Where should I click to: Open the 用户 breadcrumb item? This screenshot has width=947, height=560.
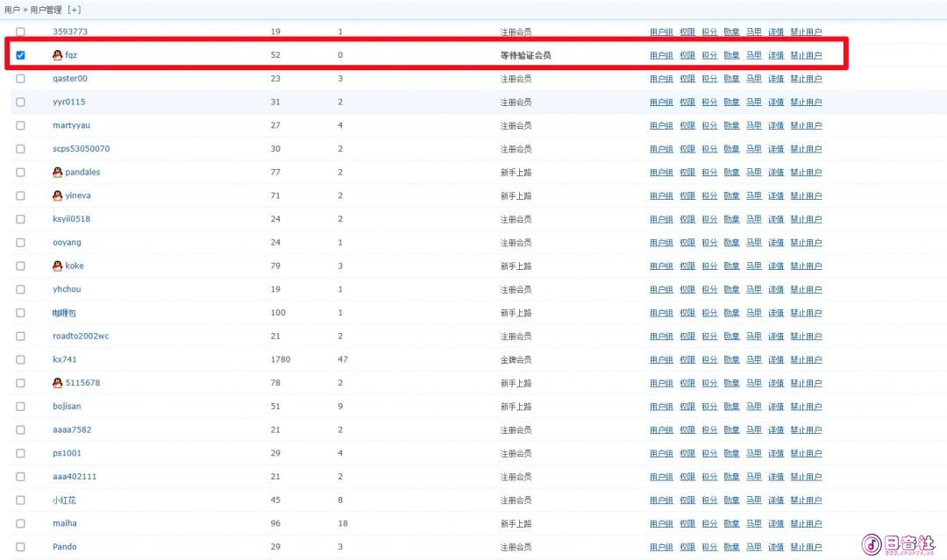(12, 10)
